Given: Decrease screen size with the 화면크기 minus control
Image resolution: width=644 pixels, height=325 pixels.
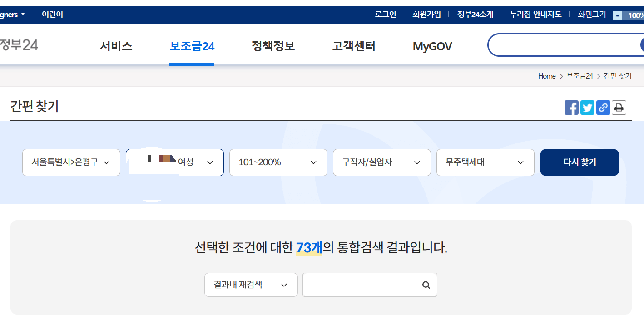Looking at the screenshot, I should pyautogui.click(x=617, y=15).
